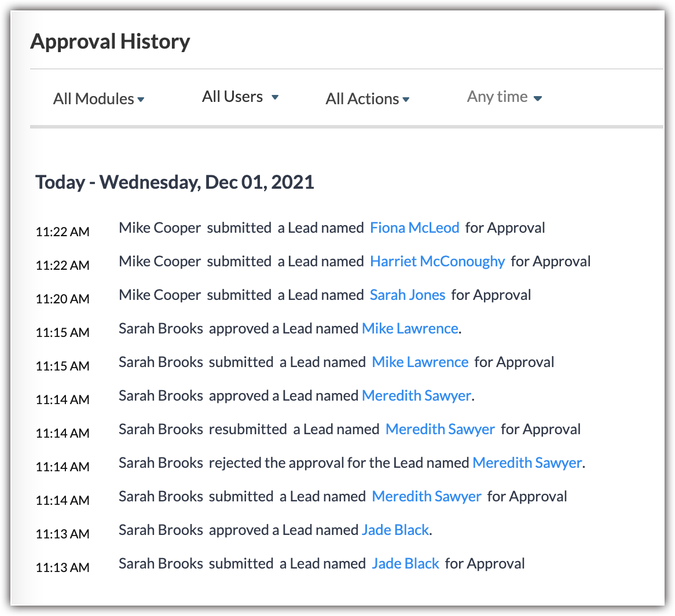This screenshot has width=675, height=616.
Task: Open submitted lead Jade Black link
Action: (x=405, y=563)
